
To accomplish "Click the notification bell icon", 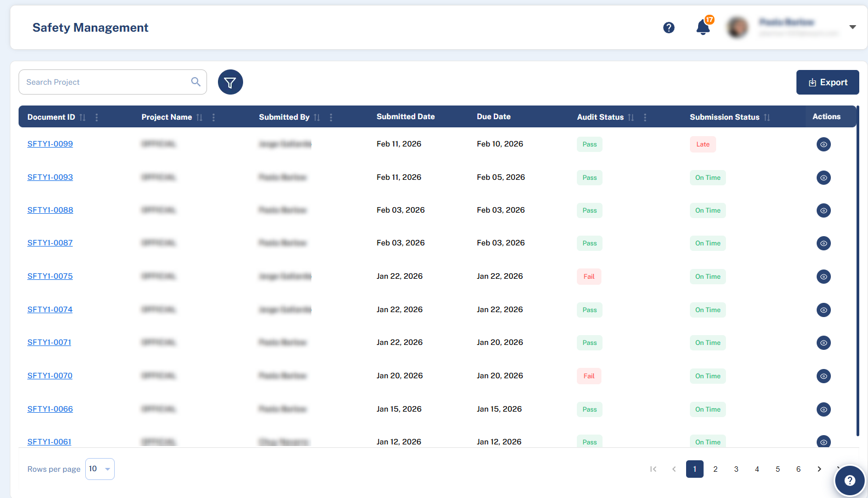I will coord(702,27).
